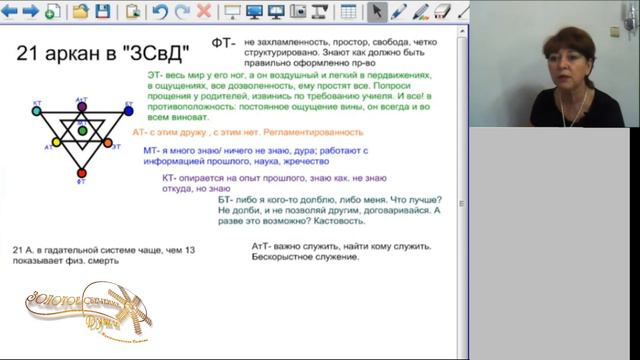Click the vertical scrollbar grip

pos(462,204)
